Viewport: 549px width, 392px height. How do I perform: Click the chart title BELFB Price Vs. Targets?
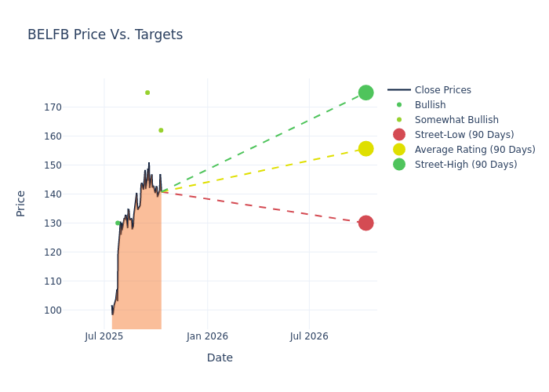coord(105,34)
